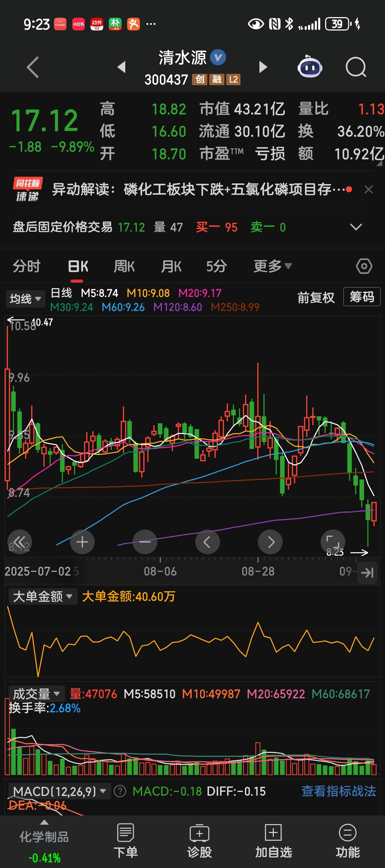Open the AI robot assistant

tap(310, 66)
